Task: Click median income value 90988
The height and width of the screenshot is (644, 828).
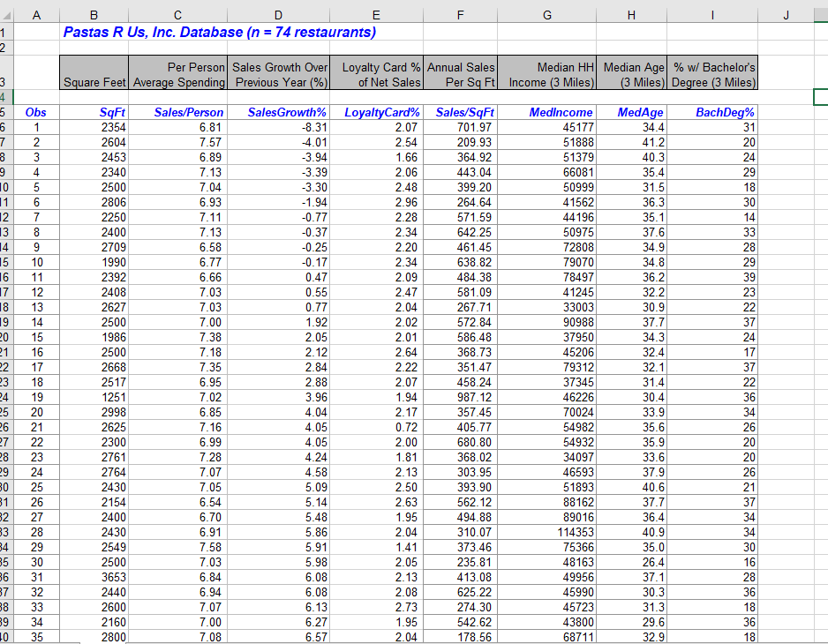Action: click(547, 322)
